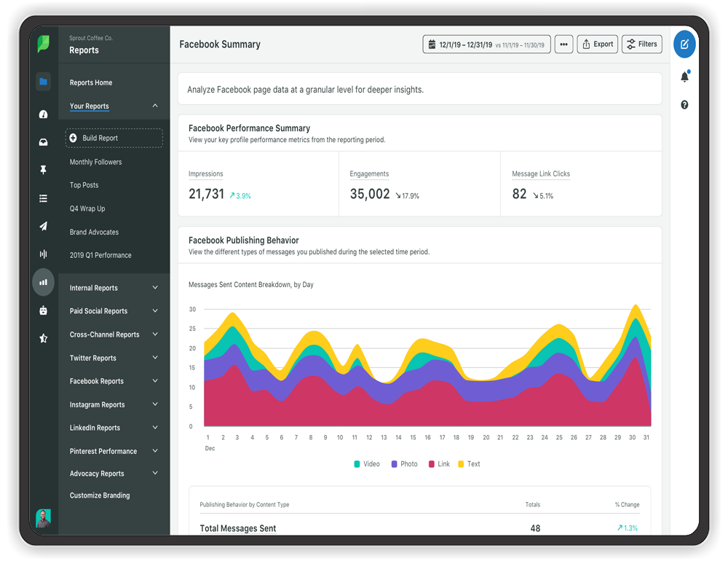Viewport: 728px width, 561px height.
Task: Toggle Video series in chart legend
Action: (x=366, y=464)
